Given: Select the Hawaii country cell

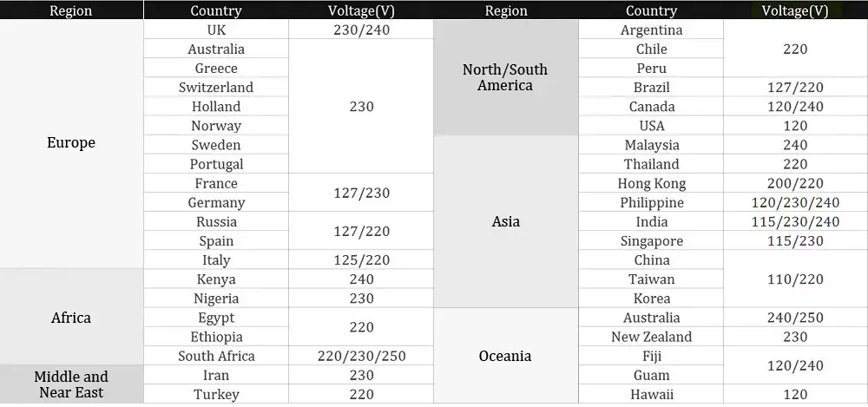Looking at the screenshot, I should click(651, 394).
